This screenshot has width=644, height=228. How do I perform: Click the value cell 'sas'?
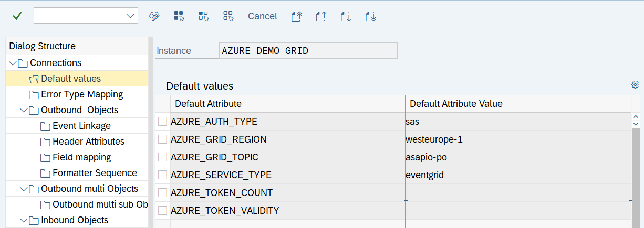pyautogui.click(x=518, y=122)
